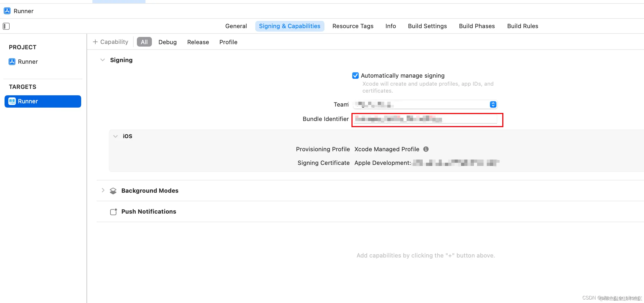Switch to the General tab
644x303 pixels.
coord(236,26)
